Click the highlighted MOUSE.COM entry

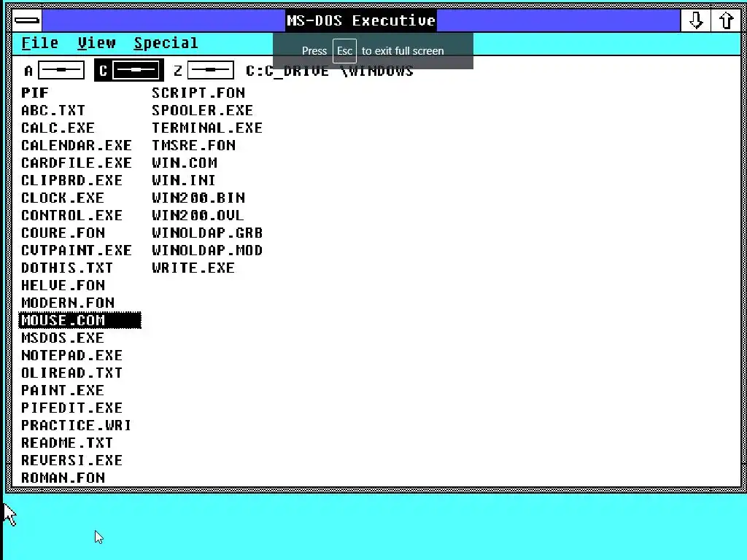(80, 321)
